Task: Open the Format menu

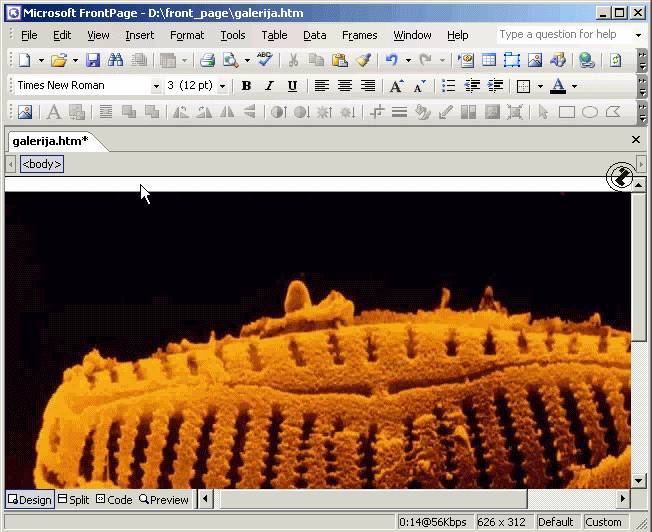Action: [187, 35]
